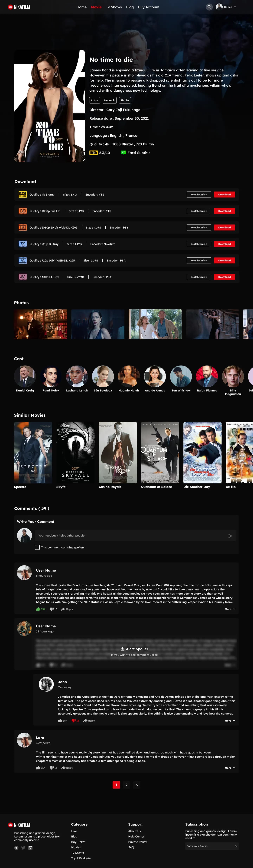Open Blog in the top navigation
253x868 pixels.
point(130,7)
